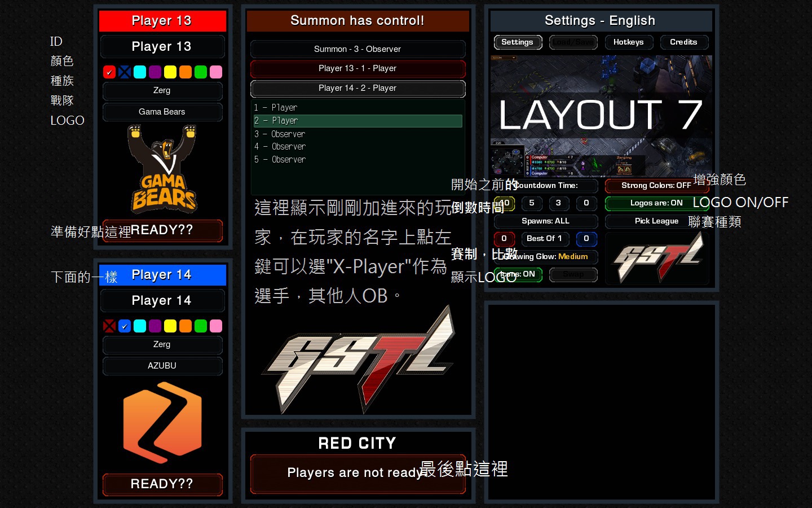Pick the yellow color swatch for Player 14
The height and width of the screenshot is (508, 812).
pos(170,326)
